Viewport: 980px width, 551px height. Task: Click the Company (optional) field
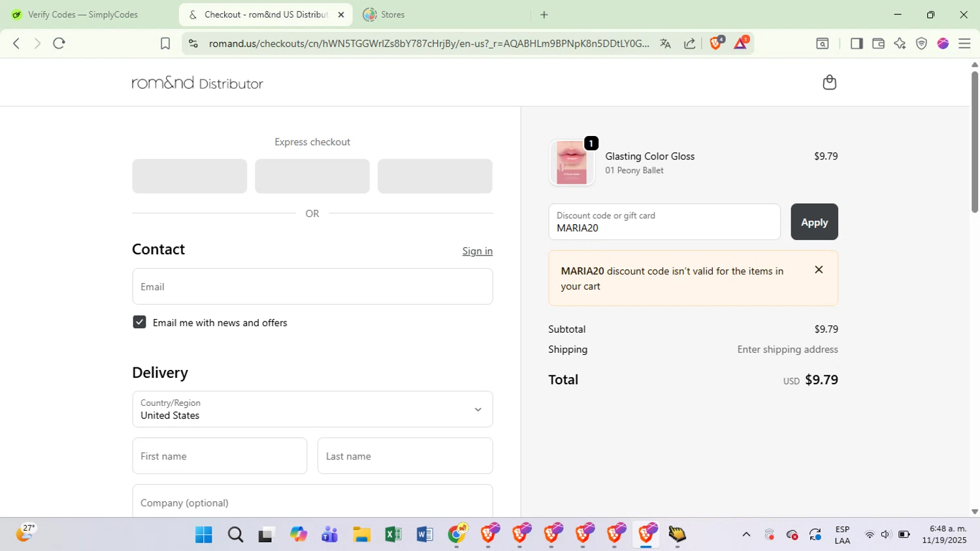coord(312,501)
